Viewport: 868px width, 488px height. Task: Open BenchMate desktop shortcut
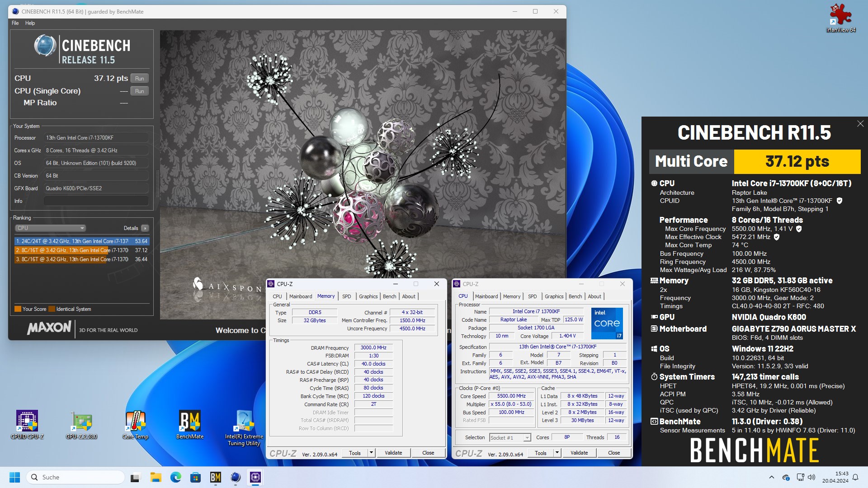190,425
